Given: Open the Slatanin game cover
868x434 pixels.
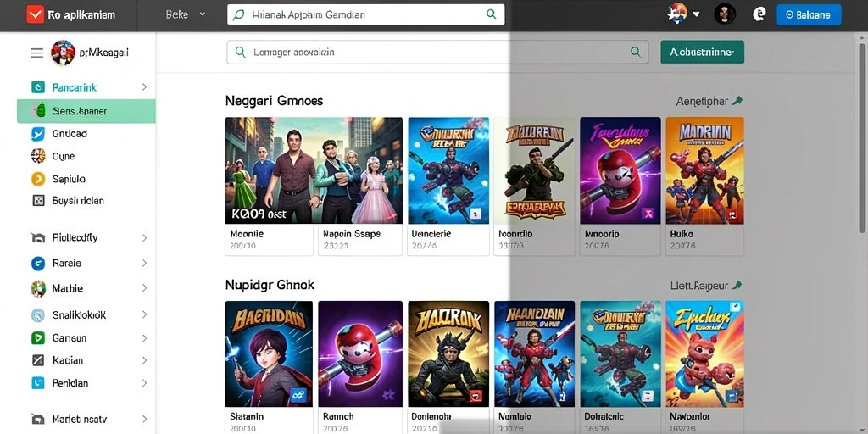Looking at the screenshot, I should click(269, 353).
